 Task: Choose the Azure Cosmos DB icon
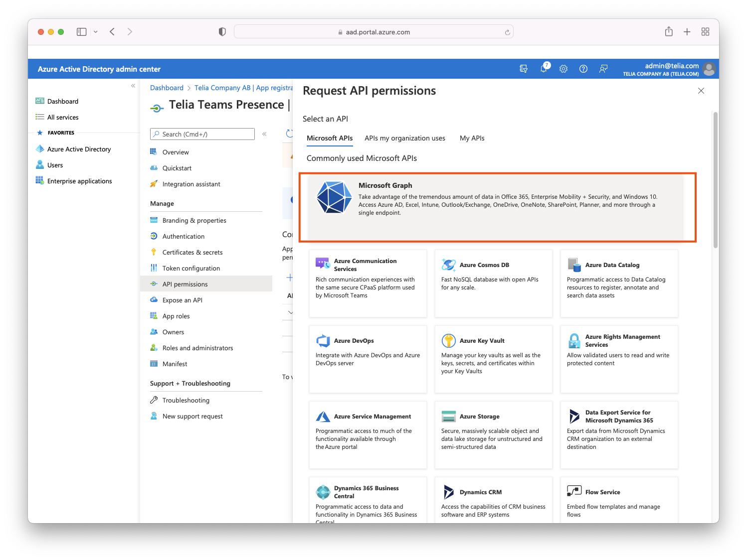point(449,265)
